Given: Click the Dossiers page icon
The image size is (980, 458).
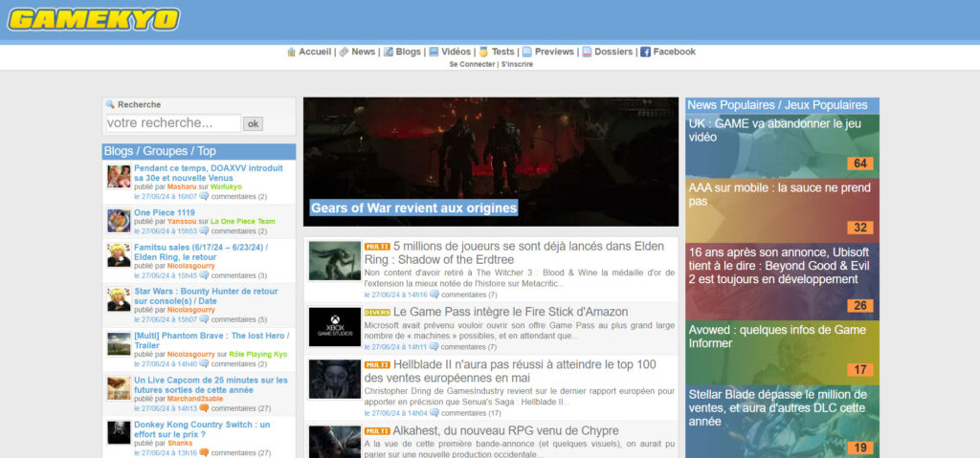Looking at the screenshot, I should point(587,52).
